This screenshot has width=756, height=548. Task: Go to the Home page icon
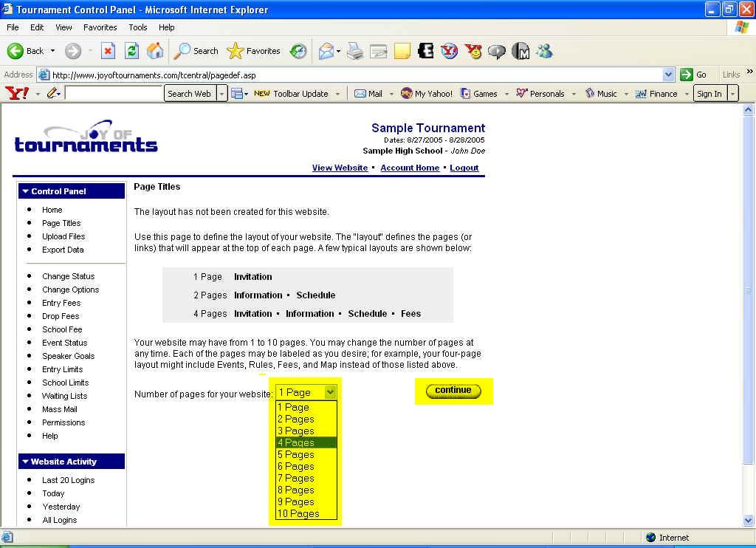click(x=155, y=51)
